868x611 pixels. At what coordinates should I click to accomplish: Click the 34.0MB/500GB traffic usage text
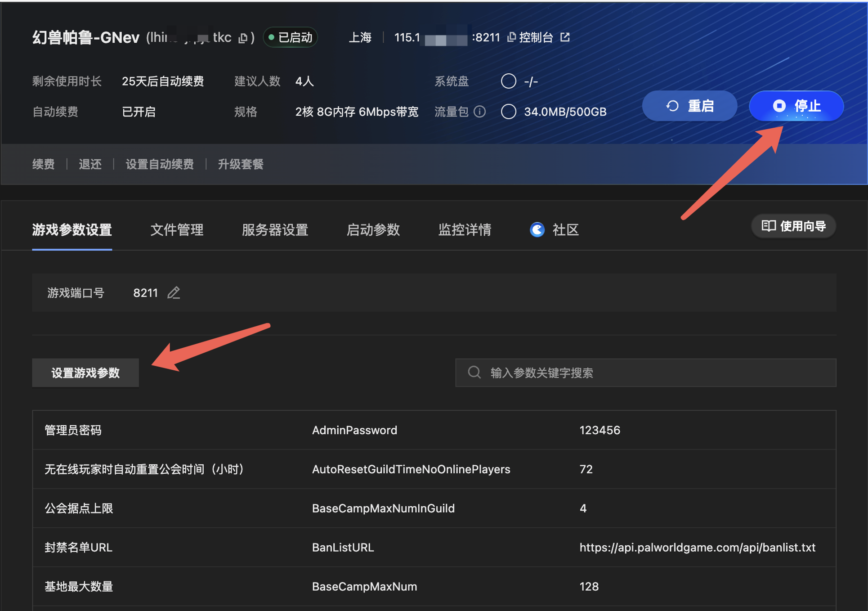[x=565, y=112]
